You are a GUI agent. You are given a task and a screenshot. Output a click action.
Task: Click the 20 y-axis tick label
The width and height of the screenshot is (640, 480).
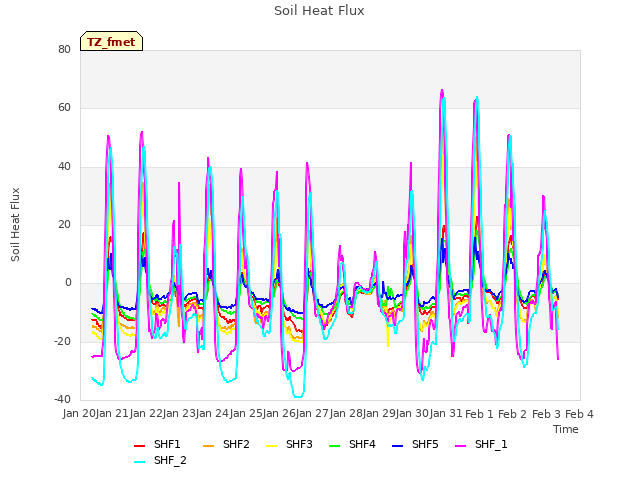coord(64,224)
